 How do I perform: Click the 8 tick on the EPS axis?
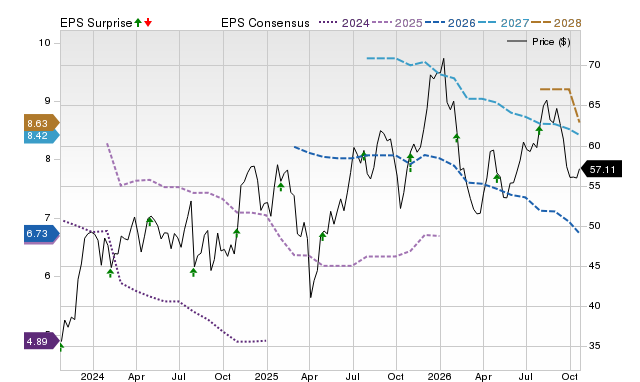coord(48,159)
